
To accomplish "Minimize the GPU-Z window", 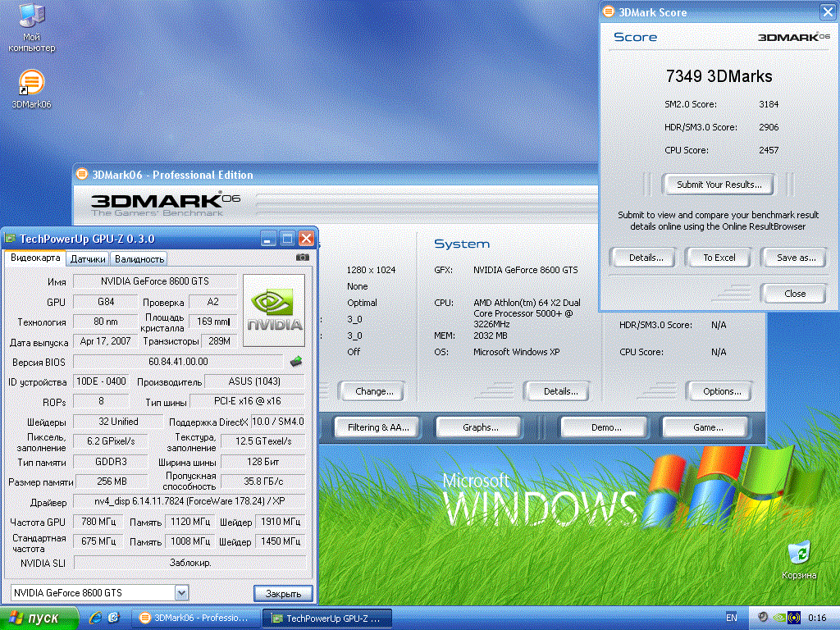I will pos(268,239).
